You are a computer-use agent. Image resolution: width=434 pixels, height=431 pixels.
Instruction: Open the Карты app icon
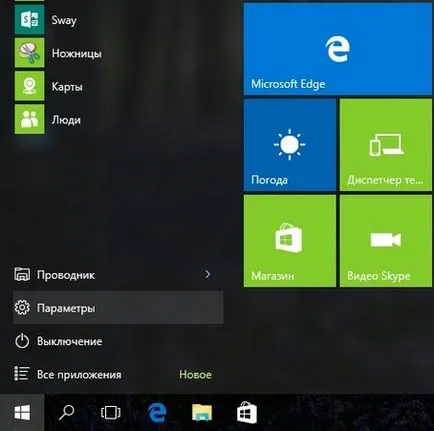point(29,86)
